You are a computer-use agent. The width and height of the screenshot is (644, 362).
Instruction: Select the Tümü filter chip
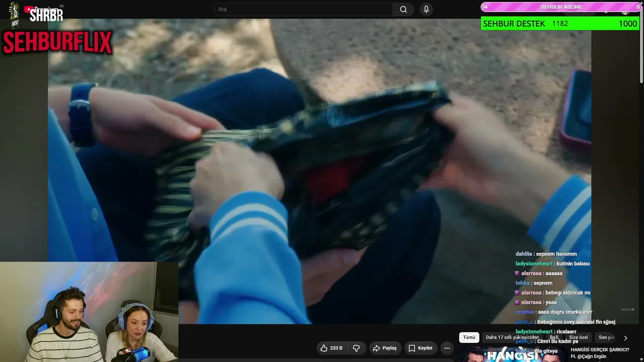pos(469,337)
